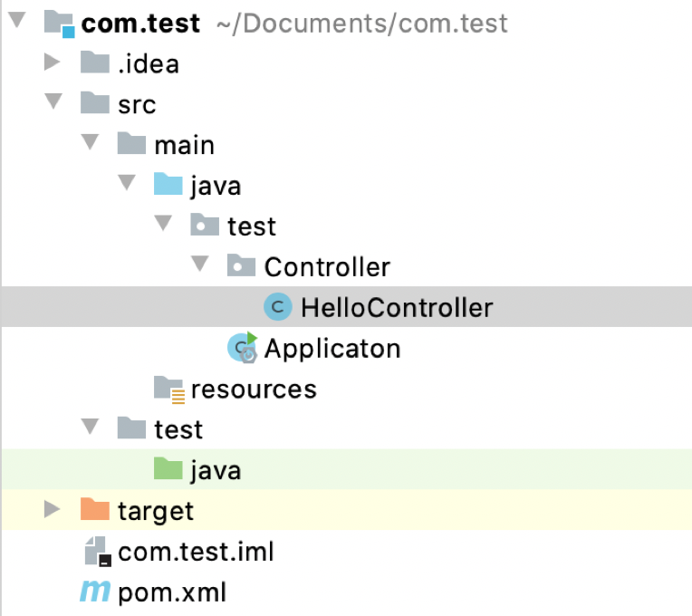Viewport: 692px width, 616px height.
Task: Click the Controller package icon
Action: click(x=240, y=266)
